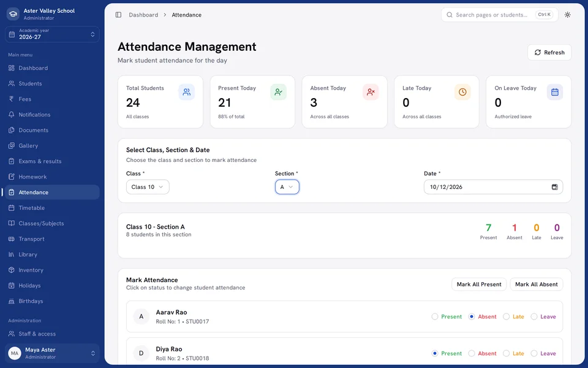Click Mark All Present
This screenshot has width=588, height=368.
pyautogui.click(x=479, y=284)
